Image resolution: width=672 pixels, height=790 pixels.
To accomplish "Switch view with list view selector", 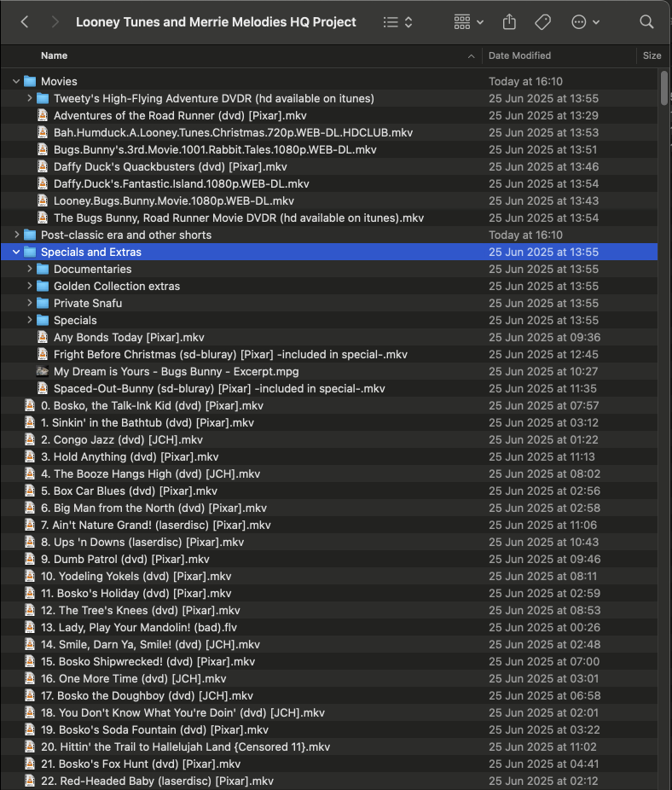I will 398,22.
